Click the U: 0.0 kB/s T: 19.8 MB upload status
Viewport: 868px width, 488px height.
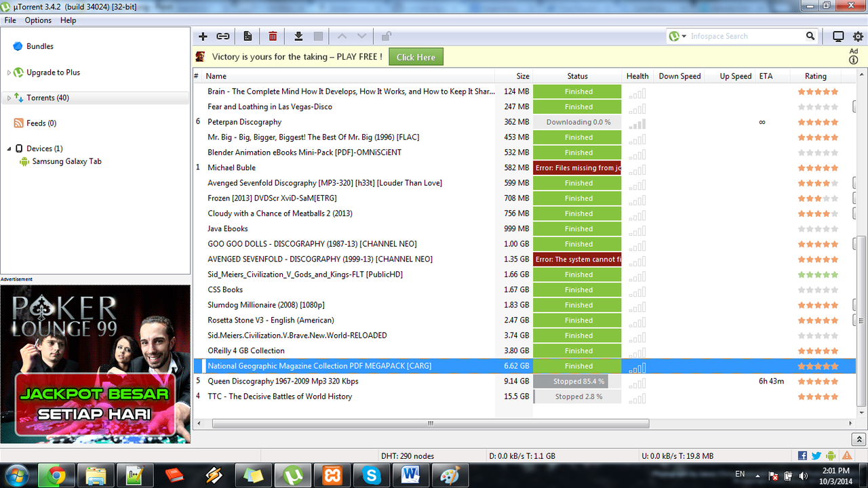click(x=677, y=456)
